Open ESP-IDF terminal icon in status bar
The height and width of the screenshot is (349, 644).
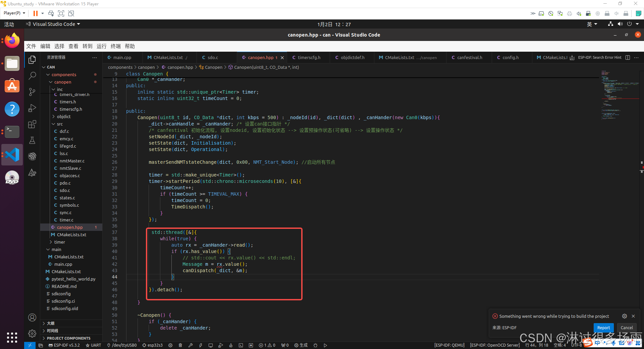pos(241,345)
